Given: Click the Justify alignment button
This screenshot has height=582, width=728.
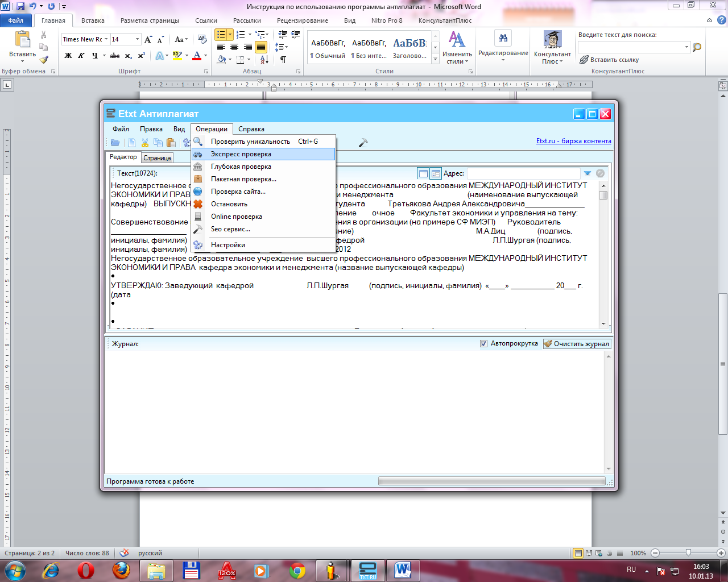Looking at the screenshot, I should [261, 47].
